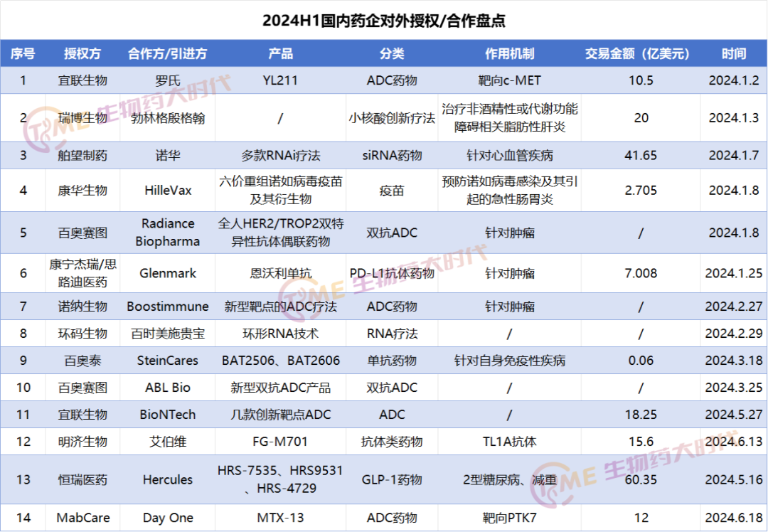Click the cell '百奥泰'
Screen dimensions: 768x532
82,361
